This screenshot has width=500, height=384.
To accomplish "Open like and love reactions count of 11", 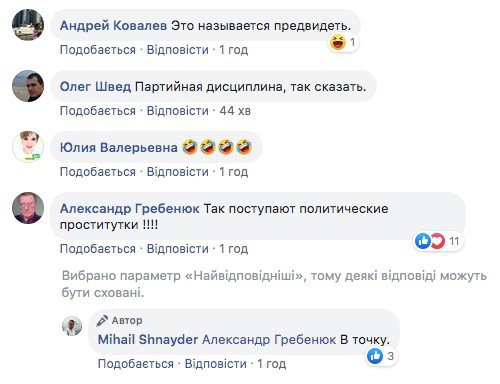I will click(439, 241).
